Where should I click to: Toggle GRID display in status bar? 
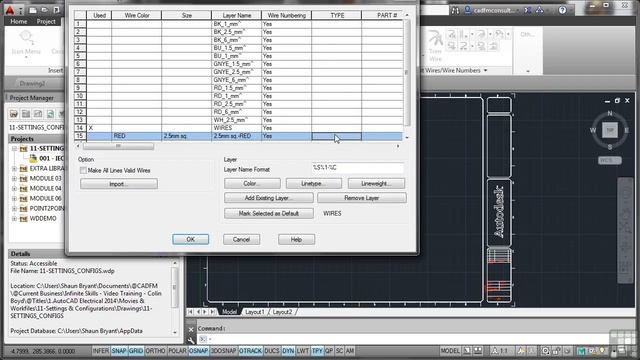tap(136, 351)
